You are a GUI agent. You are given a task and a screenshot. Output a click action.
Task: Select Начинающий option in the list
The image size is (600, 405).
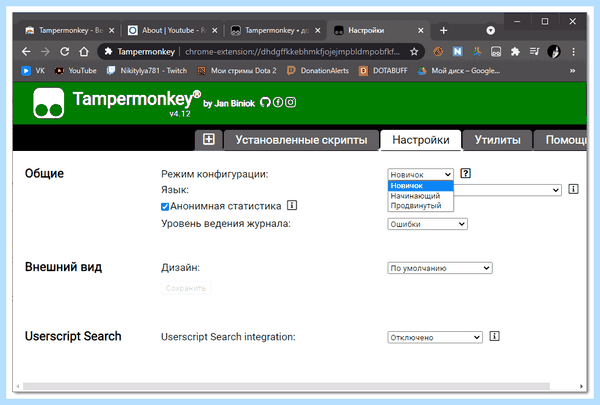point(420,196)
